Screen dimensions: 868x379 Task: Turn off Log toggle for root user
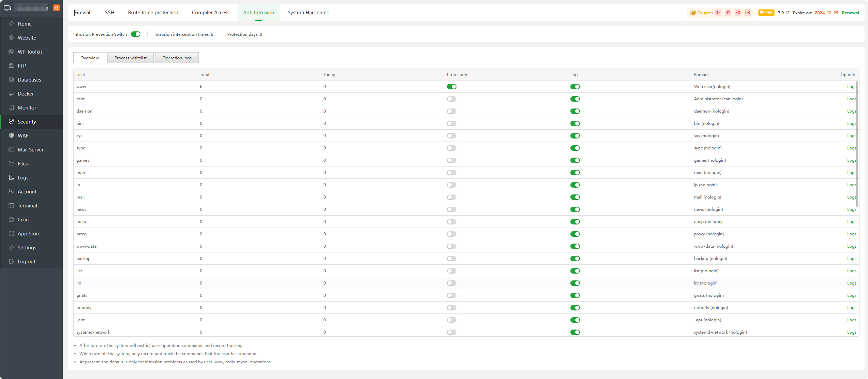pyautogui.click(x=575, y=99)
